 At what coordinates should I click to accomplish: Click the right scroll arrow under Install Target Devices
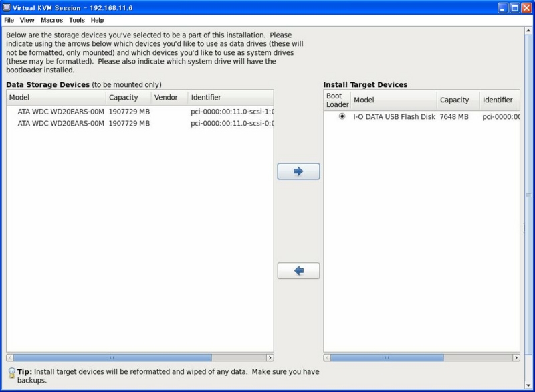click(x=516, y=357)
